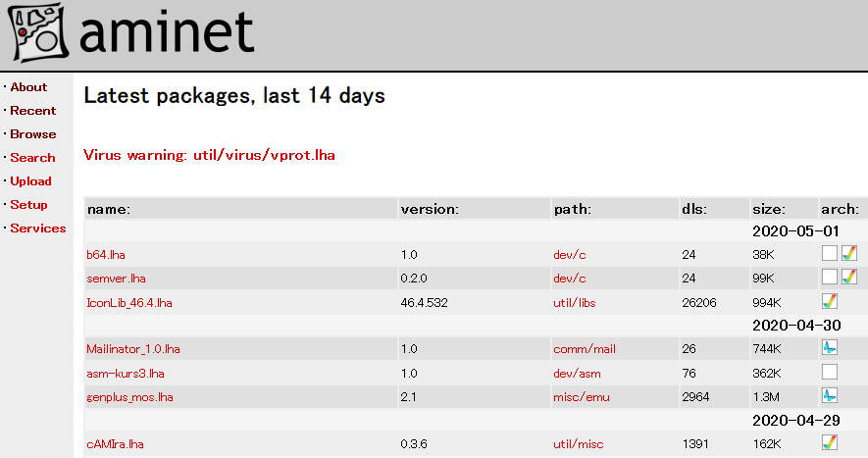868x458 pixels.
Task: Click download count 1391
Action: point(695,444)
